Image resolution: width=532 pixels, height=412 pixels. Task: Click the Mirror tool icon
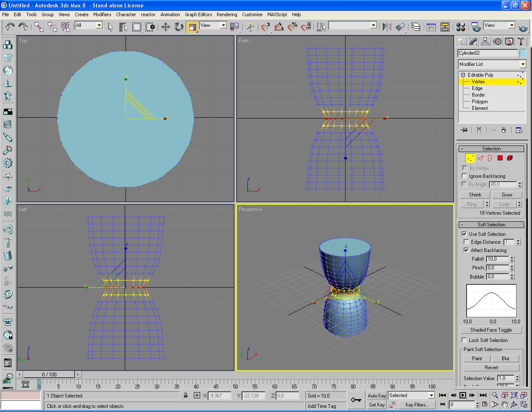[x=387, y=27]
